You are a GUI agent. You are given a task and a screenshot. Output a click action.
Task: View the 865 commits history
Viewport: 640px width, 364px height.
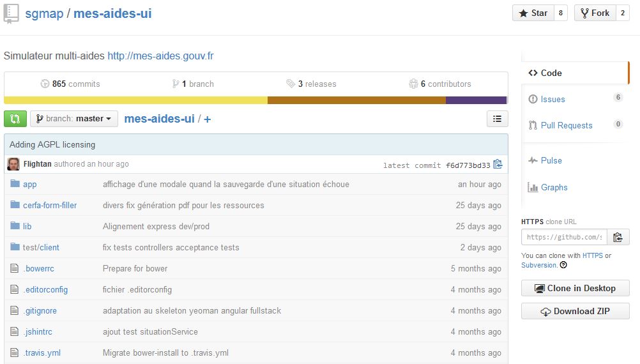[70, 84]
